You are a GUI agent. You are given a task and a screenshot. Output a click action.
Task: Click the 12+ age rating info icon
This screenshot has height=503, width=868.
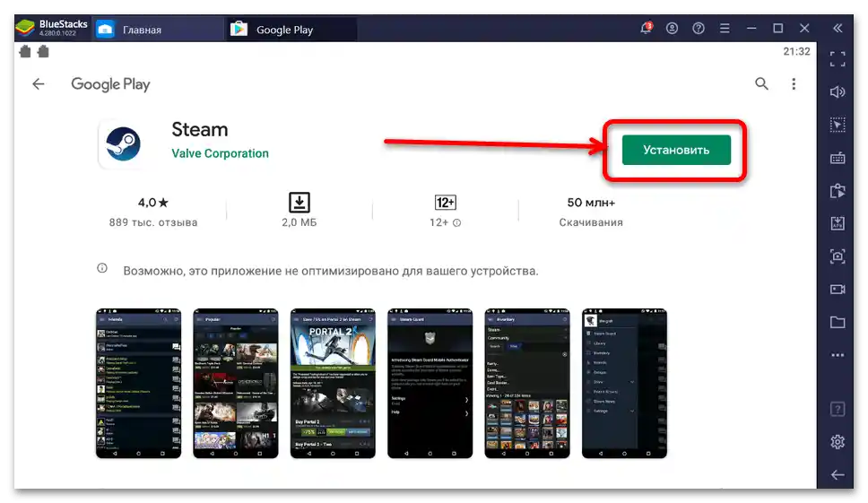[x=456, y=223]
